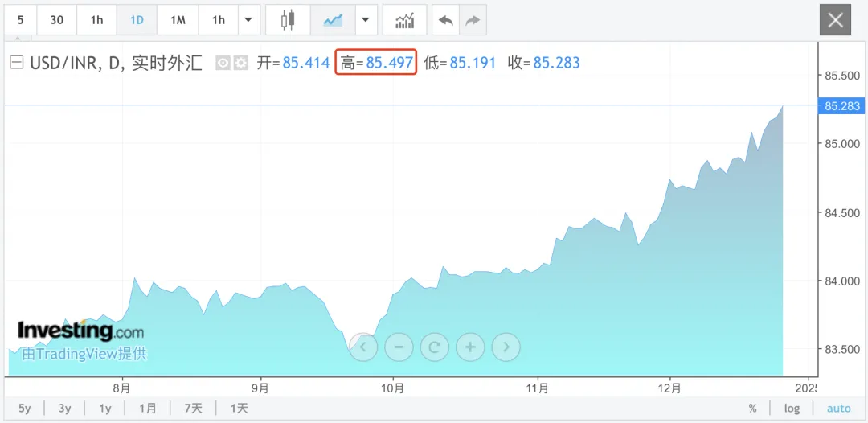This screenshot has width=868, height=423.
Task: Select the candlestick chart type icon
Action: tap(288, 20)
